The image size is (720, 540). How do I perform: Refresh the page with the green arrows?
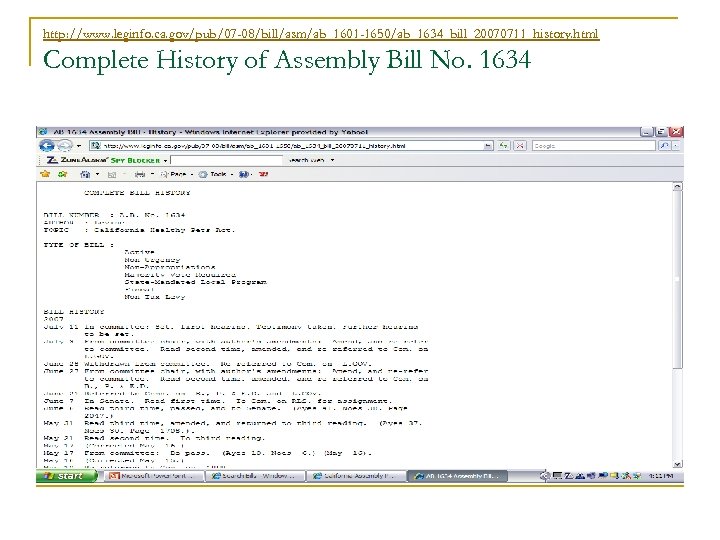click(x=504, y=146)
